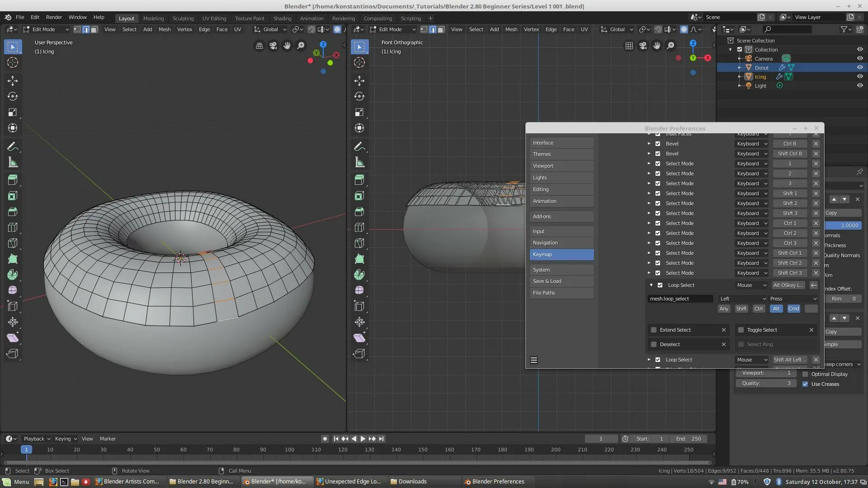This screenshot has height=488, width=868.
Task: Activate the Measure tool in left toolbar
Action: tap(13, 162)
